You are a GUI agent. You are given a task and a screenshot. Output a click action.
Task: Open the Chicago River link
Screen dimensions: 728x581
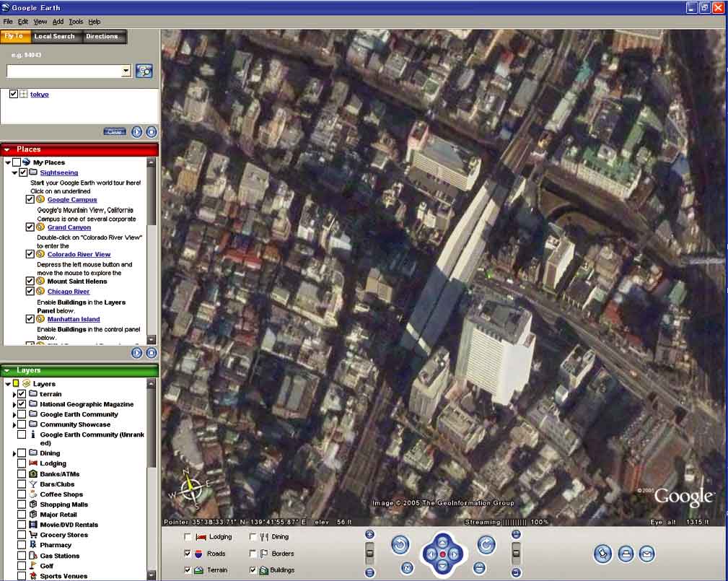point(69,292)
